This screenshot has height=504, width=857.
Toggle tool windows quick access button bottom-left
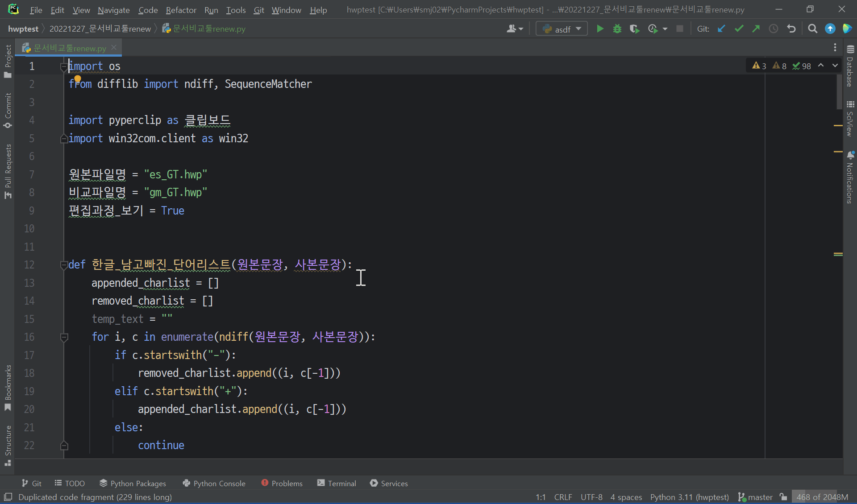(8, 497)
